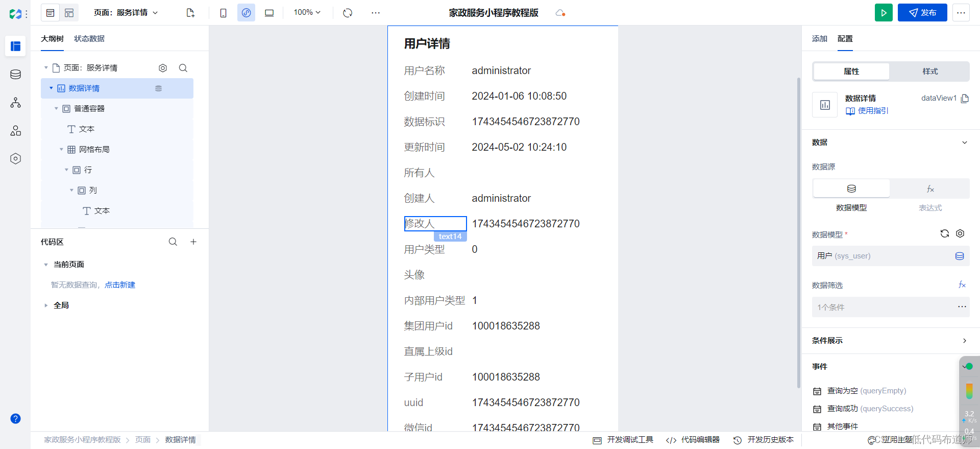This screenshot has height=449, width=980.
Task: Open page settings icon in outline tree
Action: click(x=163, y=68)
